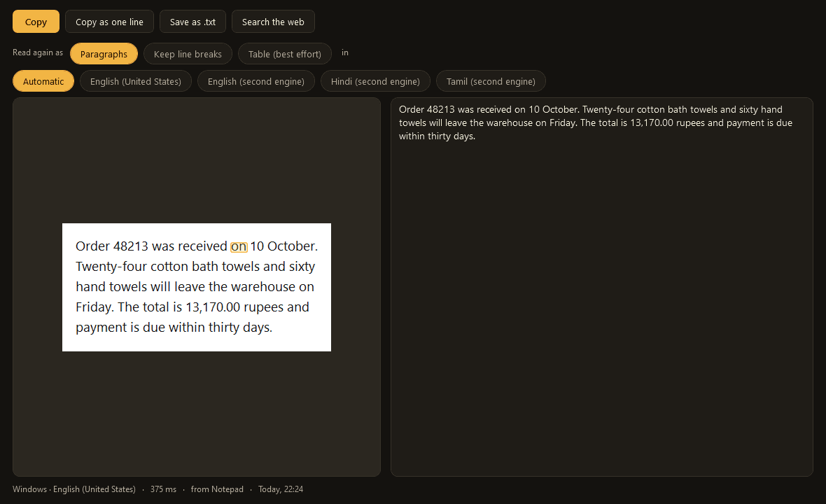Read again as Table (best effort)
This screenshot has width=826, height=504.
point(284,54)
